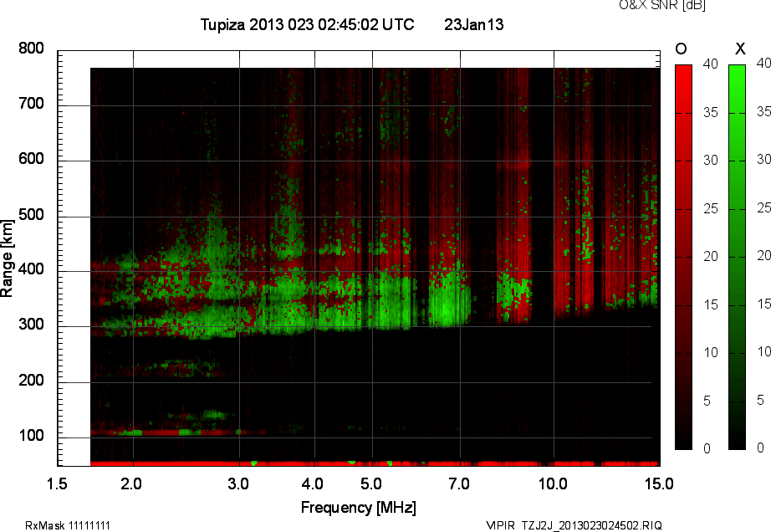Screen dimensions: 771x532
Task: Click the 300 range axis label
Action: coord(31,325)
